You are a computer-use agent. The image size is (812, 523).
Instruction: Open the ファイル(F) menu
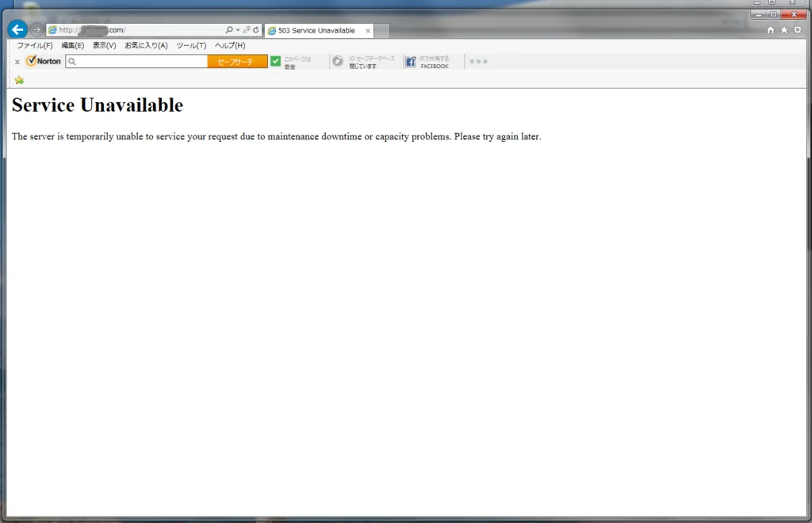tap(35, 45)
